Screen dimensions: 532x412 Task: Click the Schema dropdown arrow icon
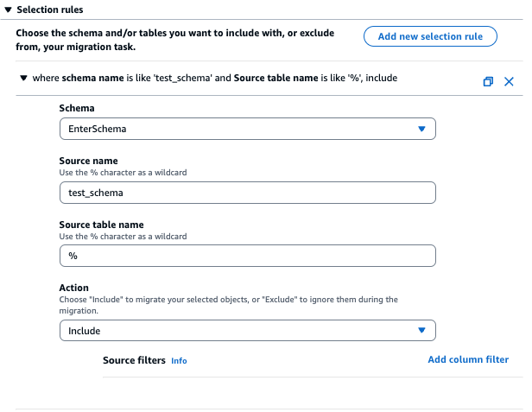point(421,129)
